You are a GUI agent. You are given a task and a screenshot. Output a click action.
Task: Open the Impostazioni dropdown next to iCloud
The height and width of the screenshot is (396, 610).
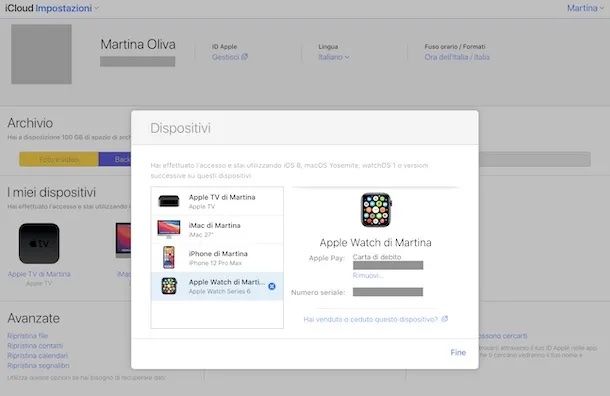point(67,8)
